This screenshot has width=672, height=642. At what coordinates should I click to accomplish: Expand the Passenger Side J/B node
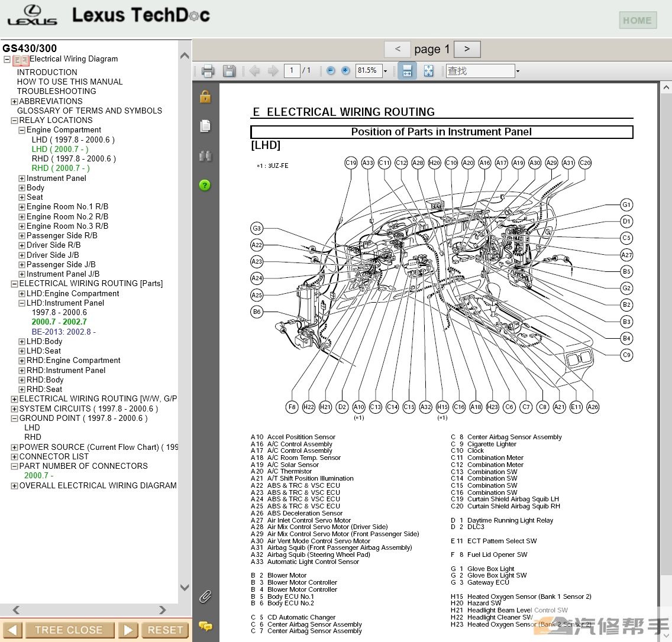click(x=22, y=265)
